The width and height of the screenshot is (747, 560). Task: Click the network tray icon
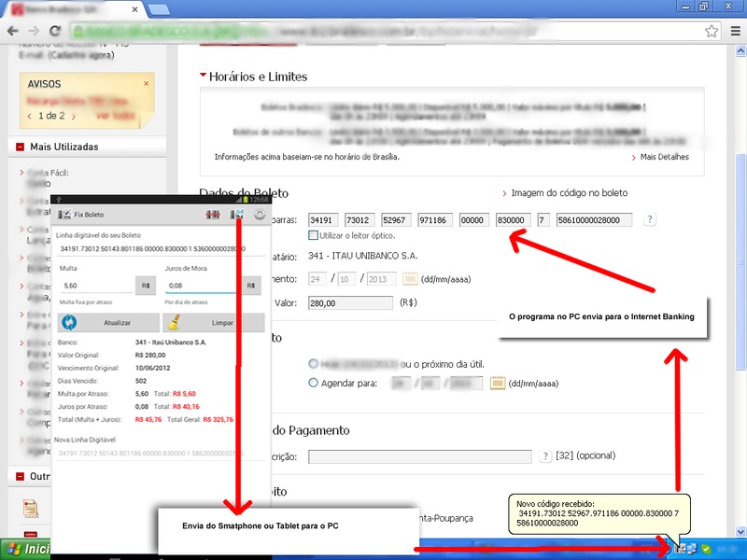click(x=692, y=549)
